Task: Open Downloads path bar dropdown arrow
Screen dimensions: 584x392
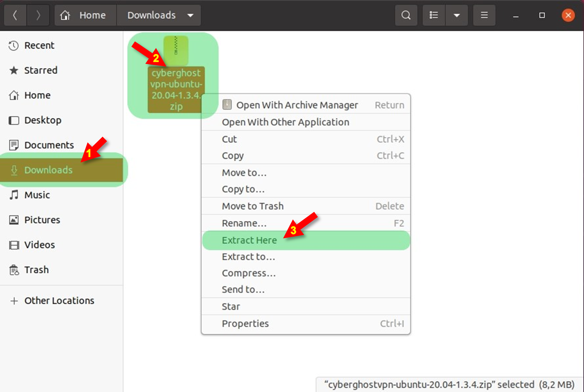Action: click(190, 16)
